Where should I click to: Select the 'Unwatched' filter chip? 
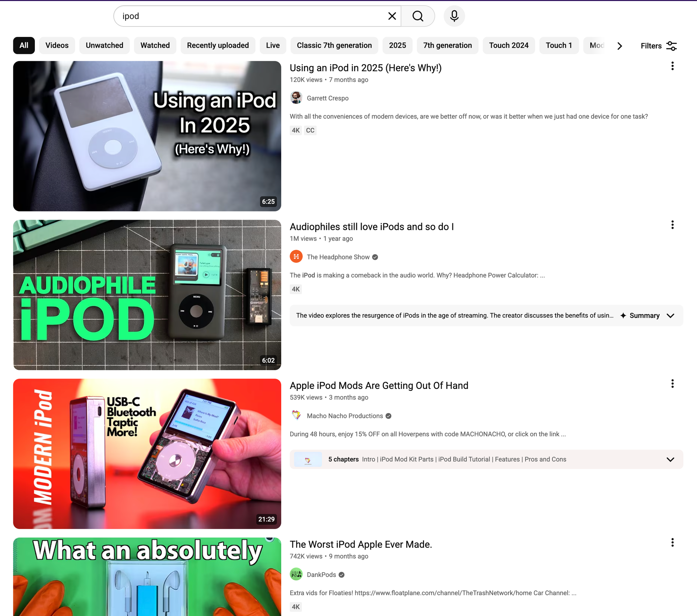(104, 45)
